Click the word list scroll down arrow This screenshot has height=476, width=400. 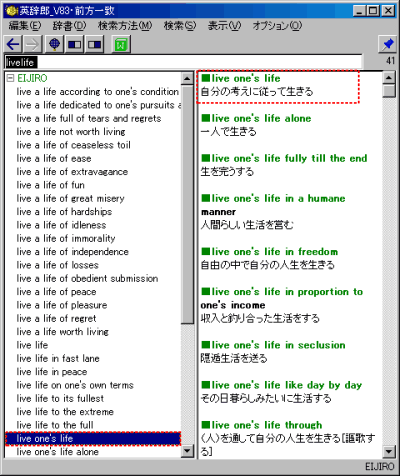click(x=187, y=451)
